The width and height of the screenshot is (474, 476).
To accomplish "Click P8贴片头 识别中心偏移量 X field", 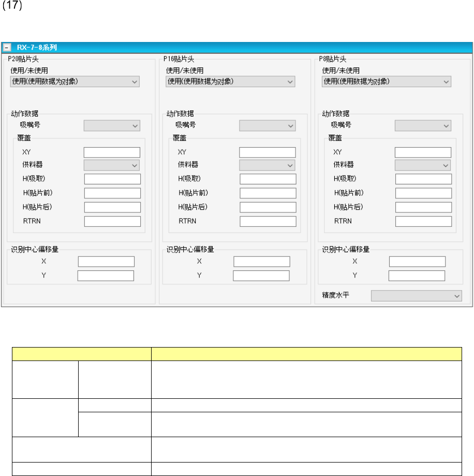I will [417, 262].
